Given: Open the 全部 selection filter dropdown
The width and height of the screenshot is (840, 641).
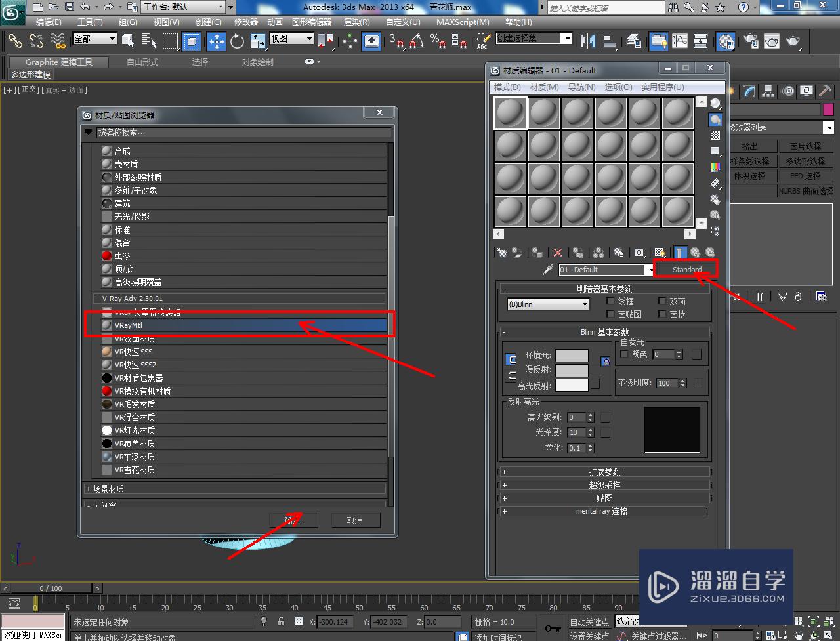Looking at the screenshot, I should point(94,39).
